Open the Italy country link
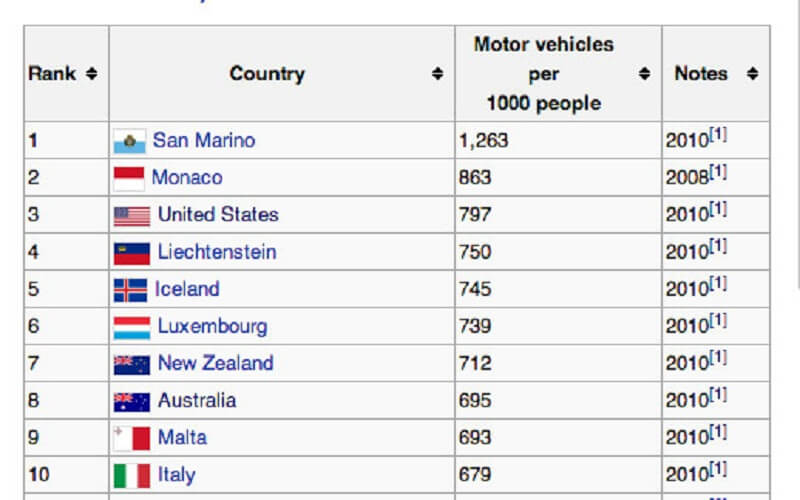 [177, 475]
